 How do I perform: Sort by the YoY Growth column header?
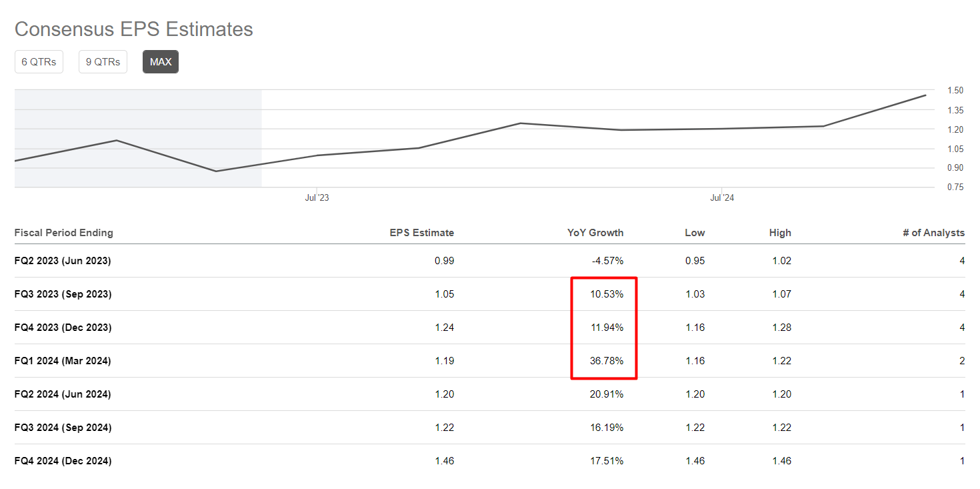(x=595, y=232)
